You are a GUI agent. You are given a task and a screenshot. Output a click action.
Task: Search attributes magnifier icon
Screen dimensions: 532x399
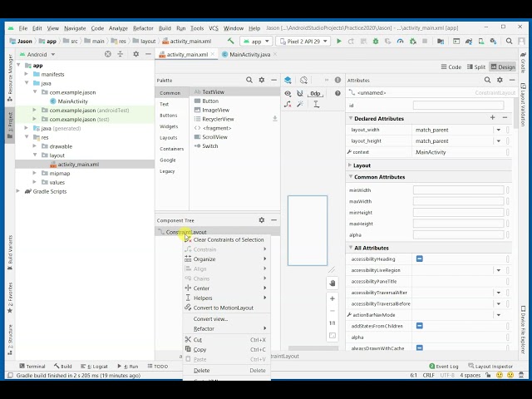coord(488,80)
